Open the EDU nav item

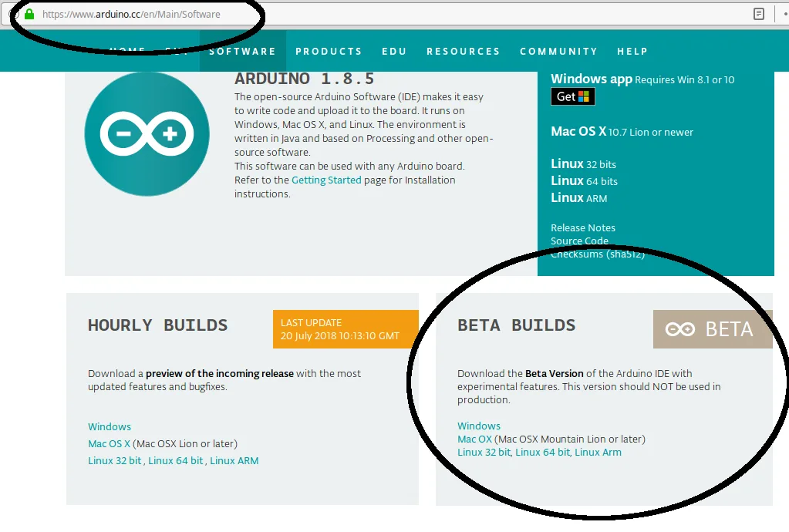pyautogui.click(x=394, y=52)
